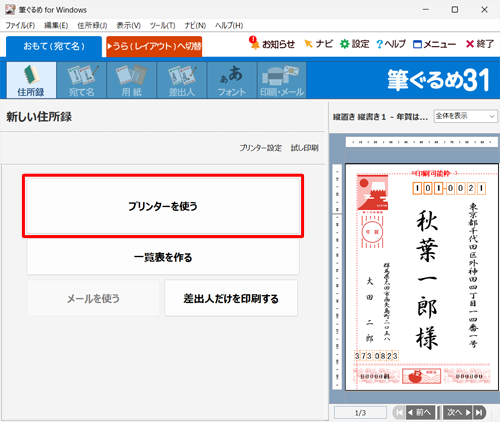
Task: Select the 宛て名 addressee tool
Action: pyautogui.click(x=82, y=80)
